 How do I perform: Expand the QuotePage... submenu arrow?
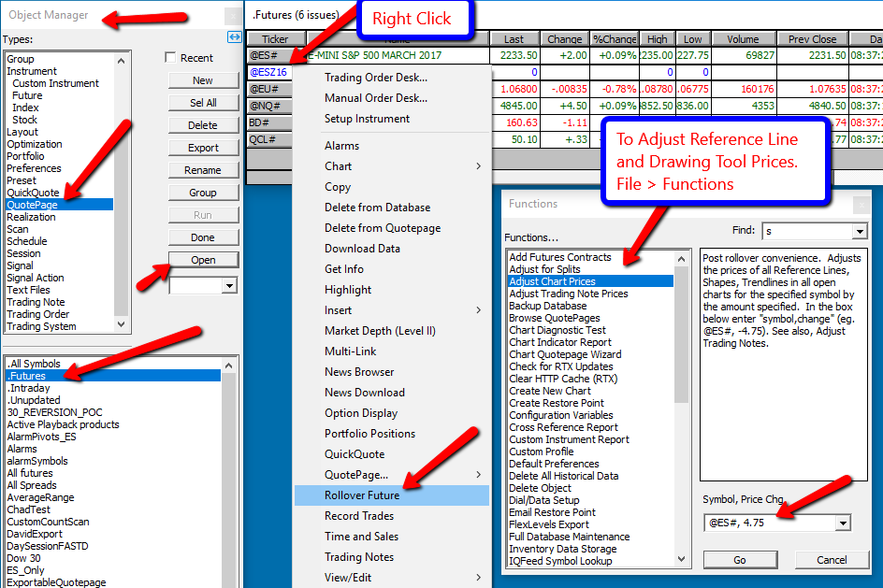click(479, 475)
